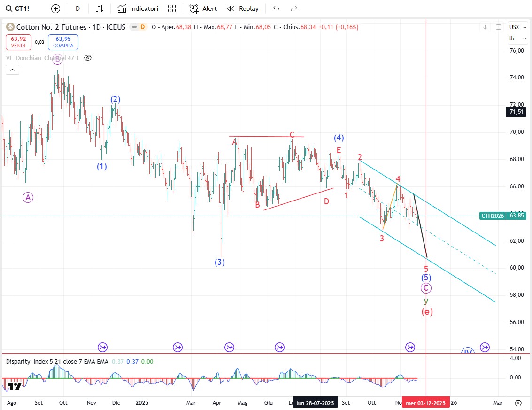532x410 pixels.
Task: Collapse the indicator legend chevron
Action: click(x=12, y=70)
